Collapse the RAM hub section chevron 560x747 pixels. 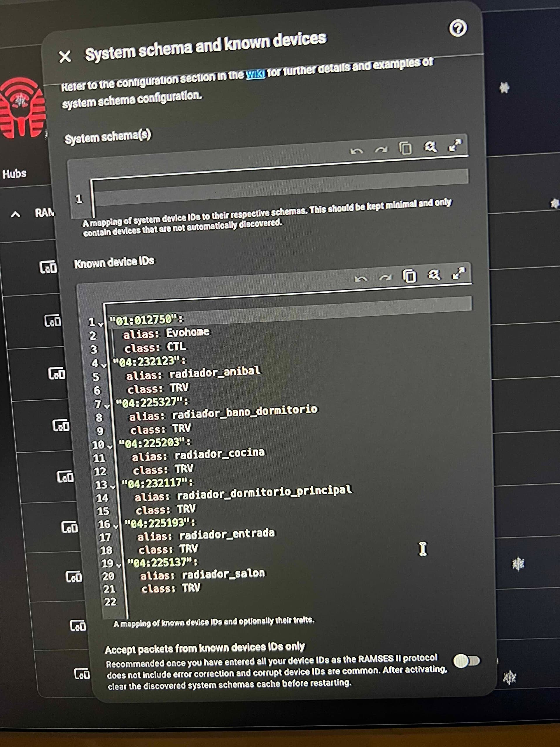(15, 214)
